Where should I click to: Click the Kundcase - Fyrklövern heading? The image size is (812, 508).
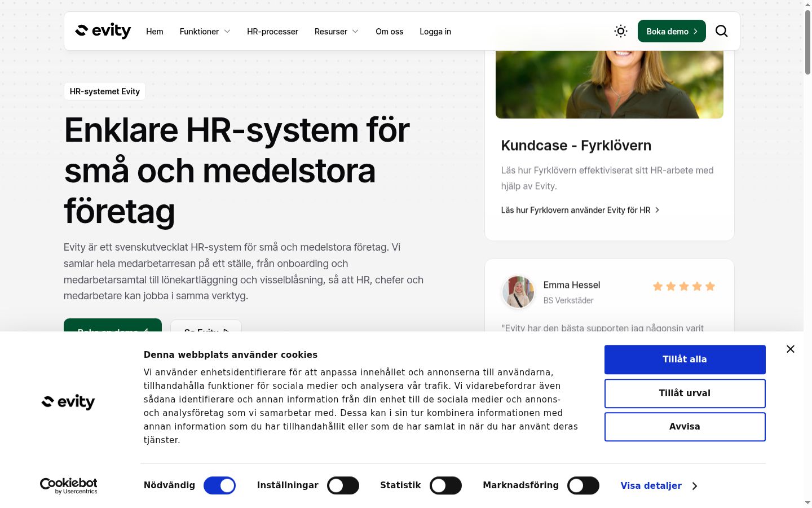(x=576, y=146)
